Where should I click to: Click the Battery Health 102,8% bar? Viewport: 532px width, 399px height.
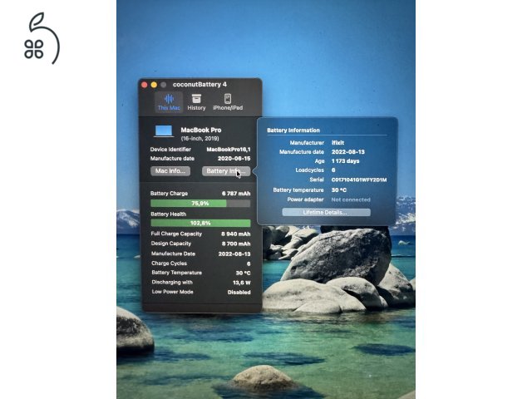click(x=200, y=223)
